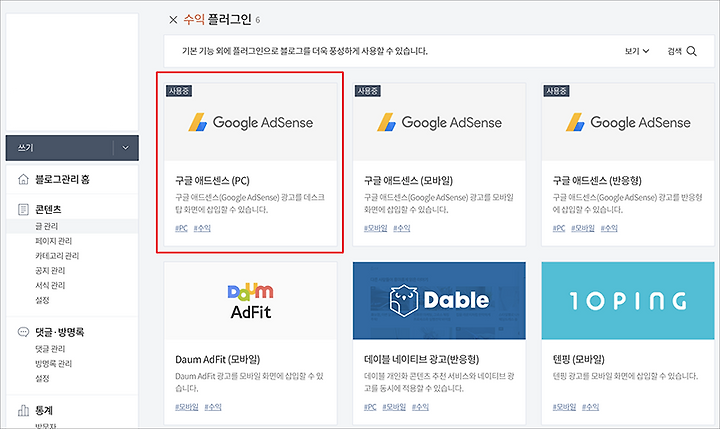Viewport: 720px width, 429px height.
Task: Open 데이블 네이티브 광고(반응형) plugin title
Action: click(x=421, y=359)
